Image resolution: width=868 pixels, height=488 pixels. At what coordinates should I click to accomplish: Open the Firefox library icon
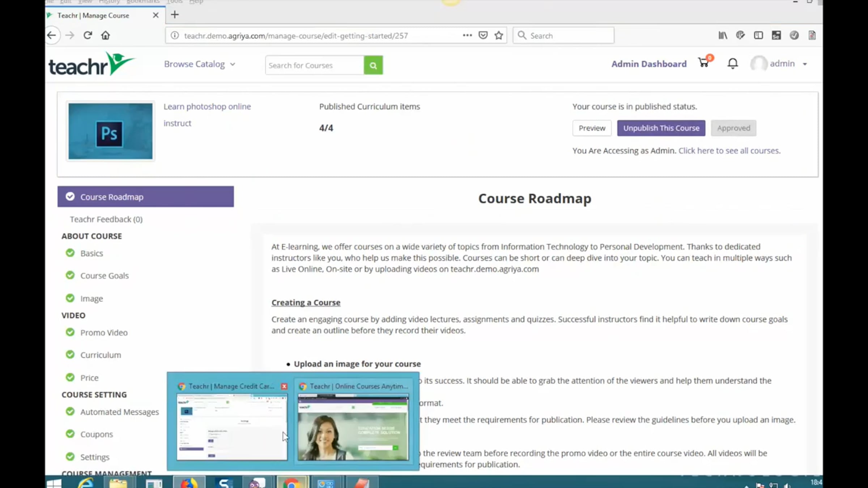coord(723,35)
